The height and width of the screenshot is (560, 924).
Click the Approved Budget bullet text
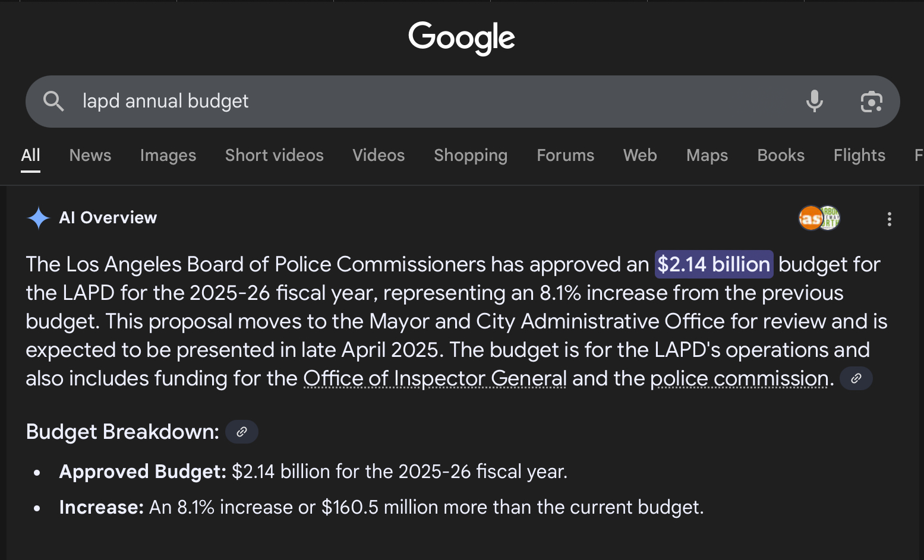[313, 472]
